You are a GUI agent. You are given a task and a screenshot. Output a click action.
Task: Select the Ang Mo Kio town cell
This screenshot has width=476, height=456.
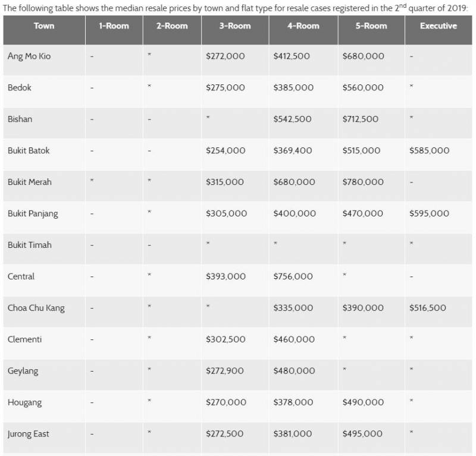[29, 56]
